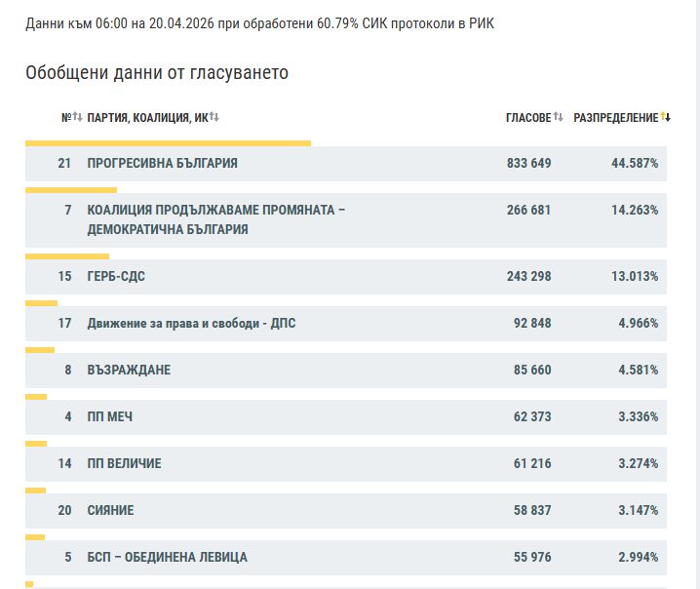700x589 pixels.
Task: Click the Обобщени данни от гласуването heading
Action: [x=157, y=73]
